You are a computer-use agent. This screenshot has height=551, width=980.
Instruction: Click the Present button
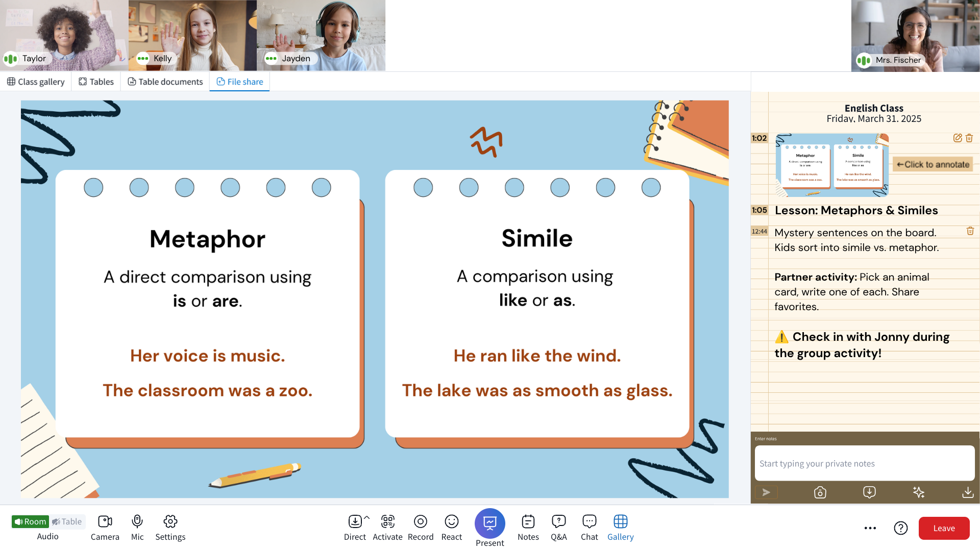pos(490,523)
